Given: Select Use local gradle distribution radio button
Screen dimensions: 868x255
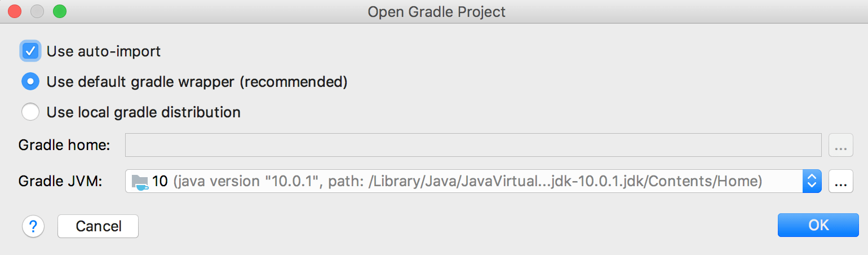Looking at the screenshot, I should pyautogui.click(x=30, y=112).
